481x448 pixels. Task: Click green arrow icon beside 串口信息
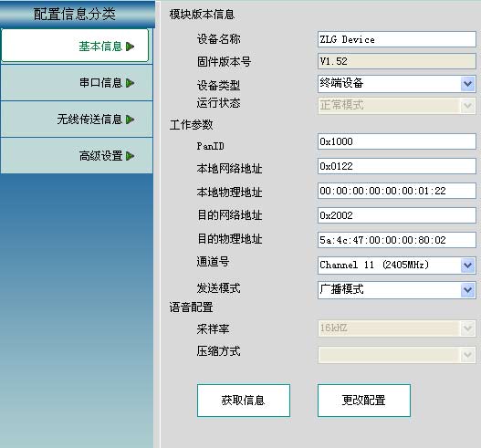click(x=131, y=83)
